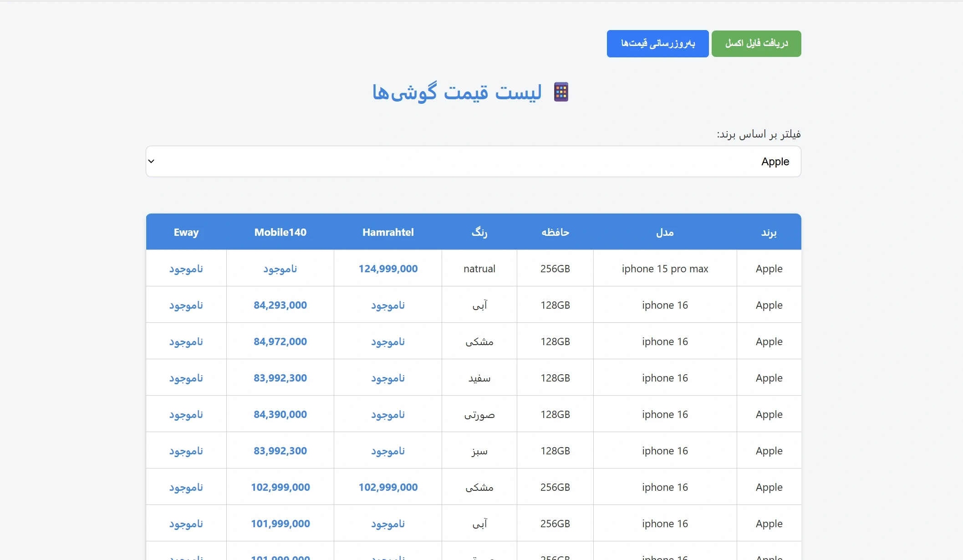This screenshot has width=963, height=560.
Task: Click the phone emoji icon beside title
Action: (561, 92)
